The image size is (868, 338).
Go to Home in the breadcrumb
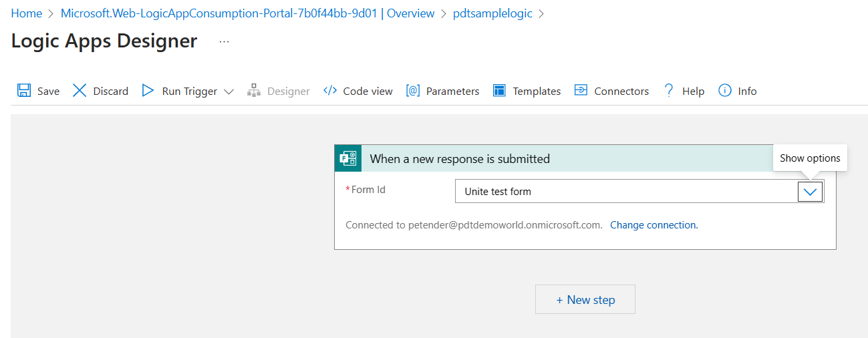click(x=26, y=13)
